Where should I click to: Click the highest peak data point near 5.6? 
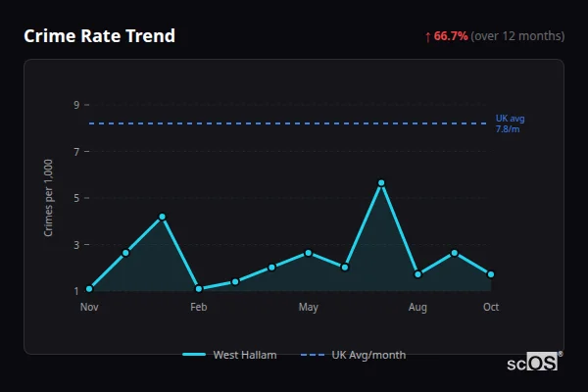(x=381, y=183)
